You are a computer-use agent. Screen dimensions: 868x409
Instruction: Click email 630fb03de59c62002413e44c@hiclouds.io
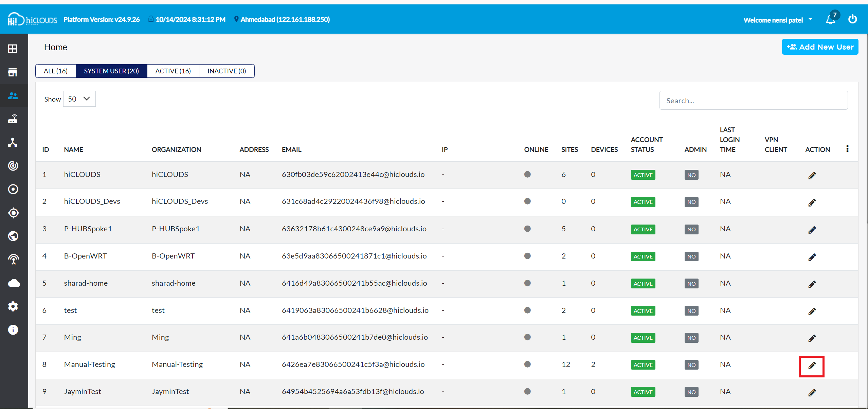click(353, 174)
